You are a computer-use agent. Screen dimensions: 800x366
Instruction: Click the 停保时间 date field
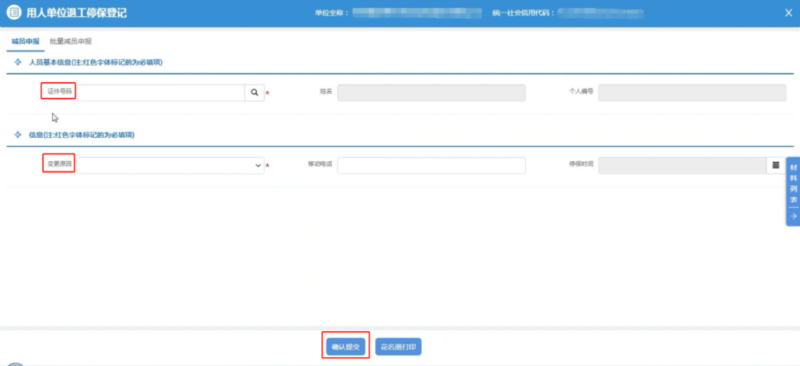click(682, 165)
